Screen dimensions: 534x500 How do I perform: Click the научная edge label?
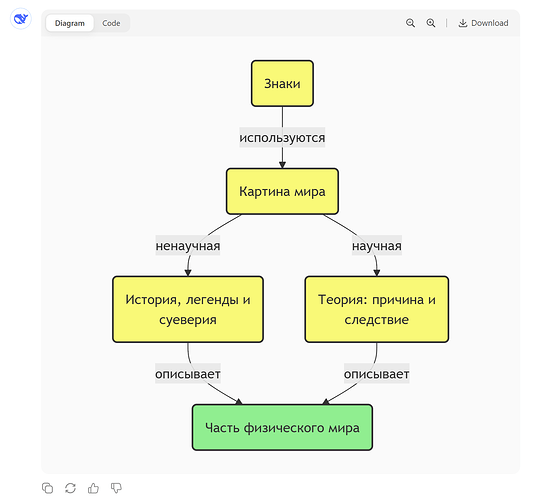[377, 246]
